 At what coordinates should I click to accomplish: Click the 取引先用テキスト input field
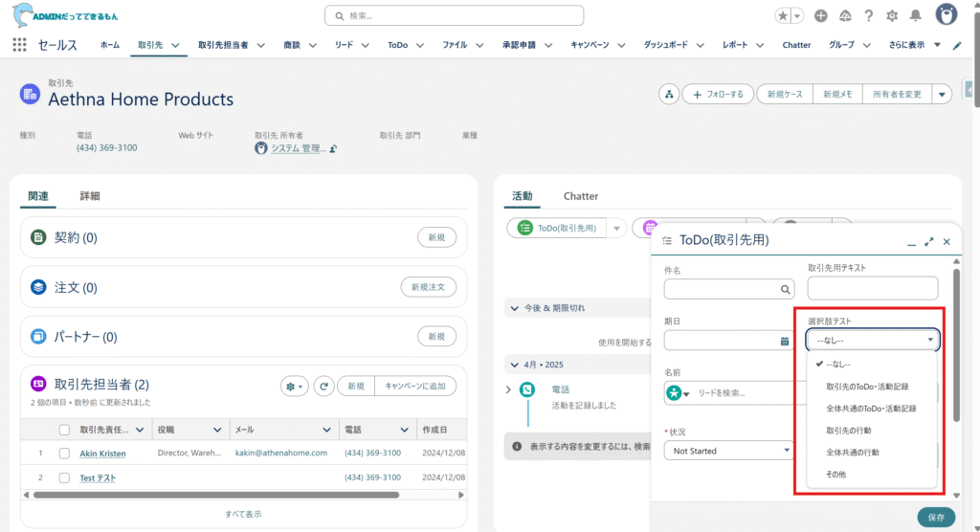873,288
